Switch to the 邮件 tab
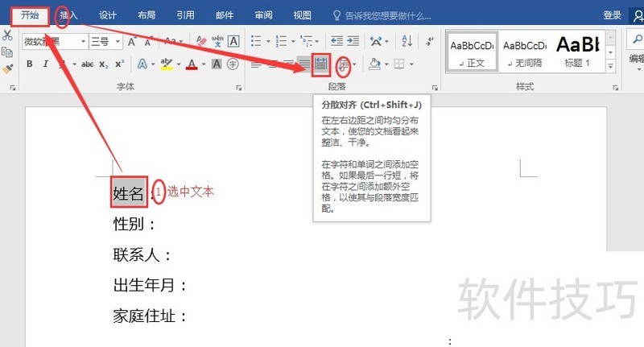Viewport: 644px width, 347px height. click(225, 15)
